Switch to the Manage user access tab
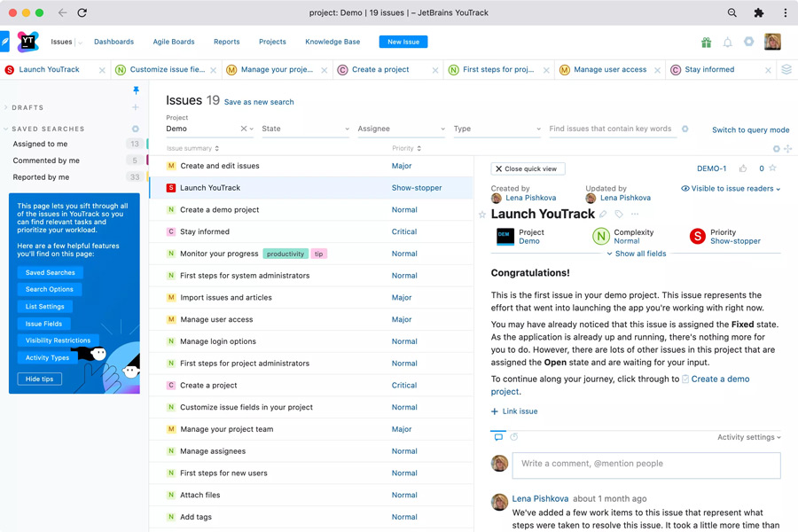Screen dimensions: 798x532 [610, 70]
